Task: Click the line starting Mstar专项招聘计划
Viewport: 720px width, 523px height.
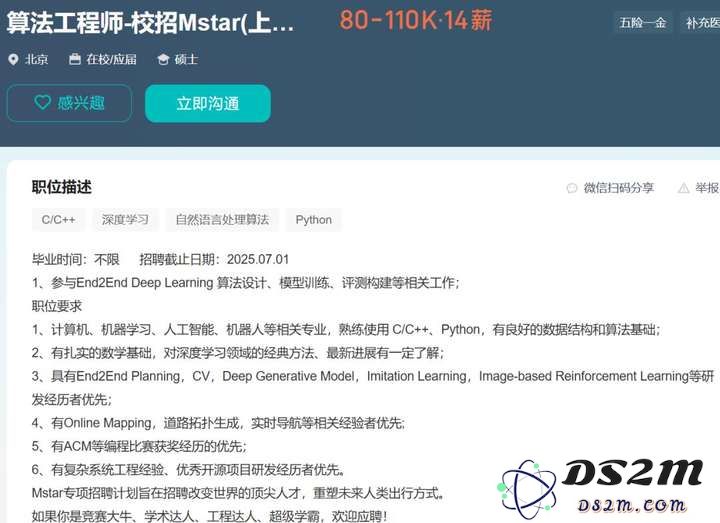Action: pos(239,493)
